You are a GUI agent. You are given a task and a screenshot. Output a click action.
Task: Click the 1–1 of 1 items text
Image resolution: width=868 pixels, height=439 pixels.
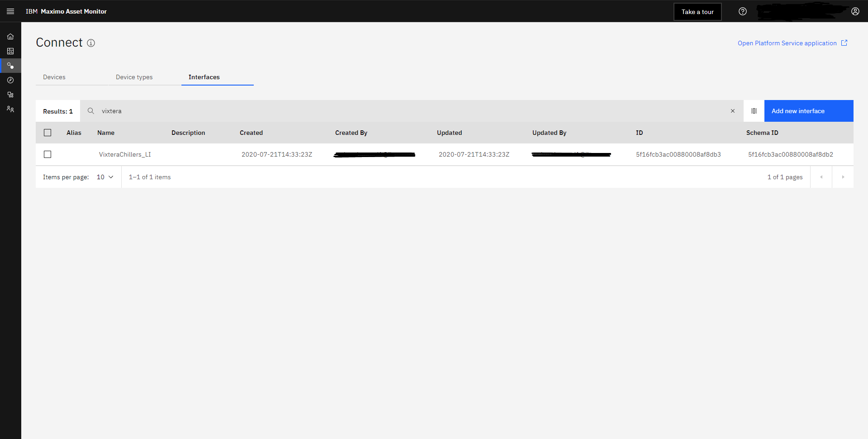pos(150,177)
